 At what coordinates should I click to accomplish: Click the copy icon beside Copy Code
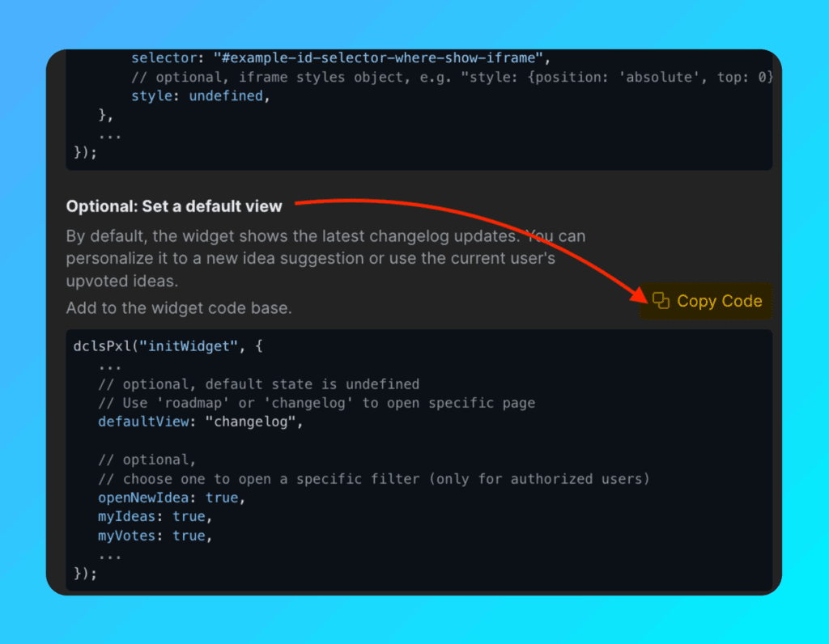click(661, 301)
